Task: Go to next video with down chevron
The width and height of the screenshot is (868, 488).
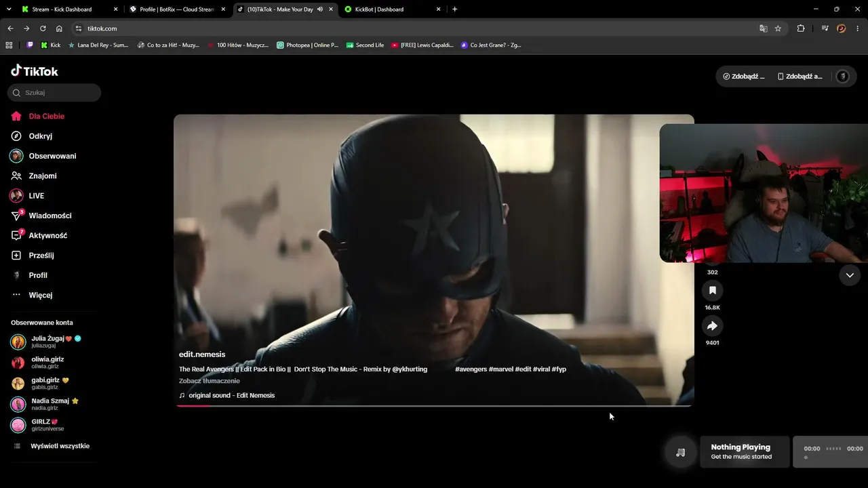Action: click(x=850, y=275)
